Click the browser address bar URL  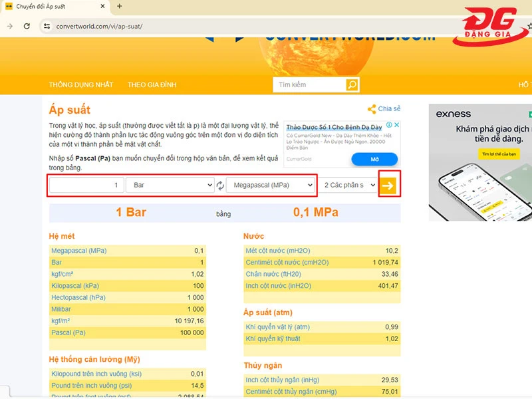(100, 27)
